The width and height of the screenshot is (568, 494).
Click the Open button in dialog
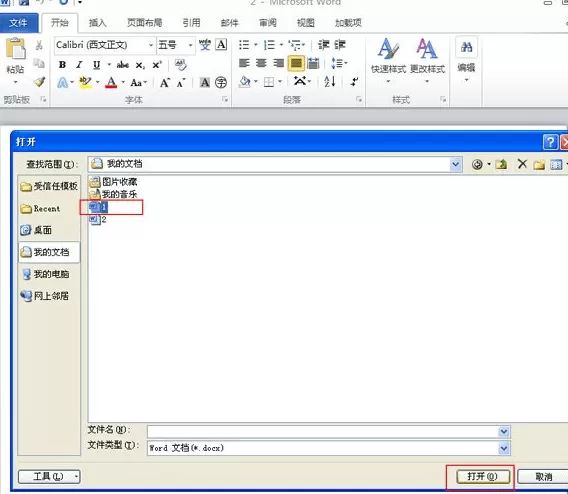[x=483, y=477]
